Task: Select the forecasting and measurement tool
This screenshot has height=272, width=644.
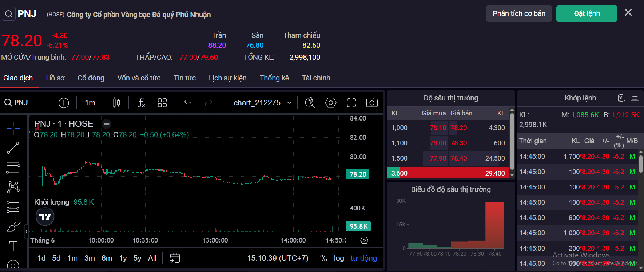Action: (13, 207)
